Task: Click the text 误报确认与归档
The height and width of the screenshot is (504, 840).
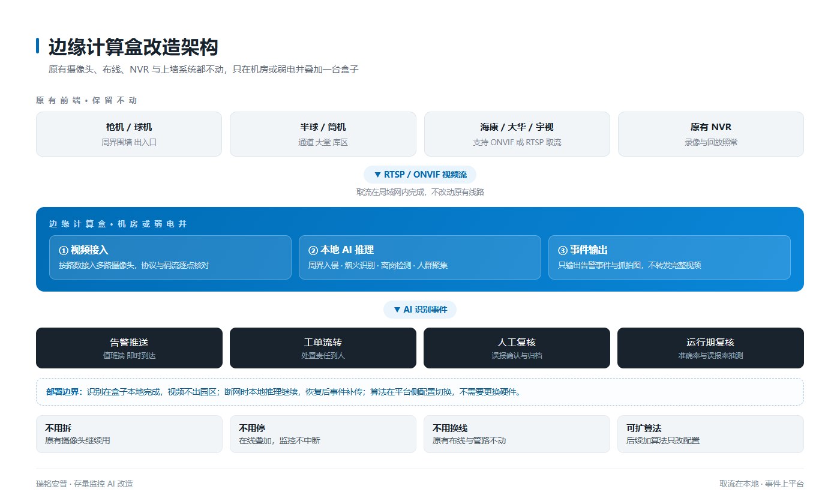Action: click(x=517, y=356)
